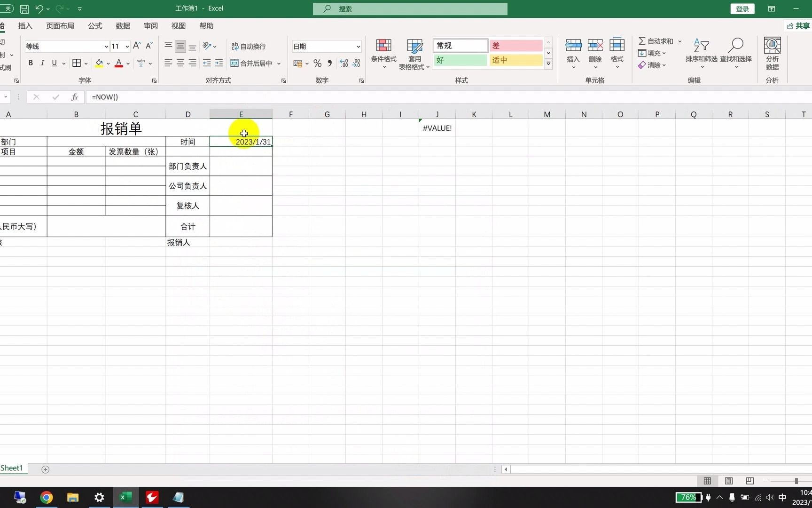Click the fx insert function icon
The width and height of the screenshot is (812, 508).
click(x=74, y=97)
